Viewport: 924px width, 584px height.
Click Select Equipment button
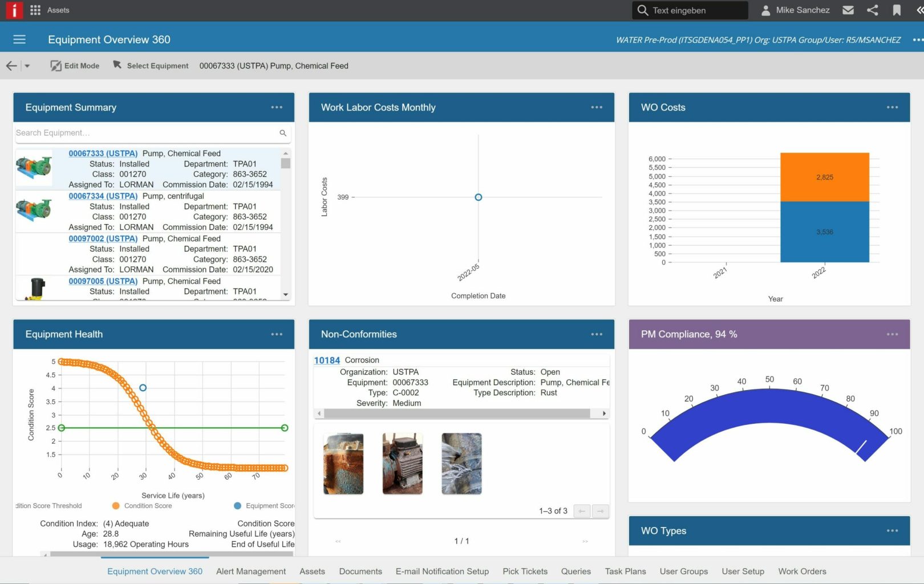tap(151, 66)
